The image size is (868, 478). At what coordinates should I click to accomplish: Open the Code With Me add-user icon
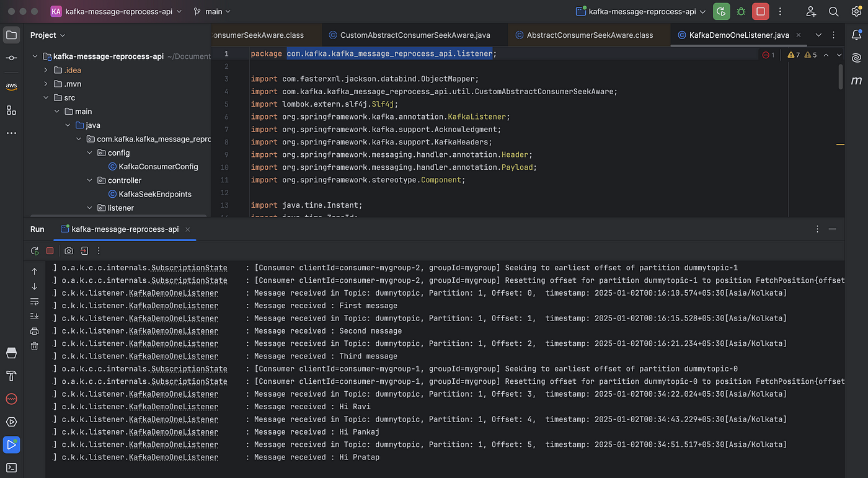pyautogui.click(x=811, y=11)
